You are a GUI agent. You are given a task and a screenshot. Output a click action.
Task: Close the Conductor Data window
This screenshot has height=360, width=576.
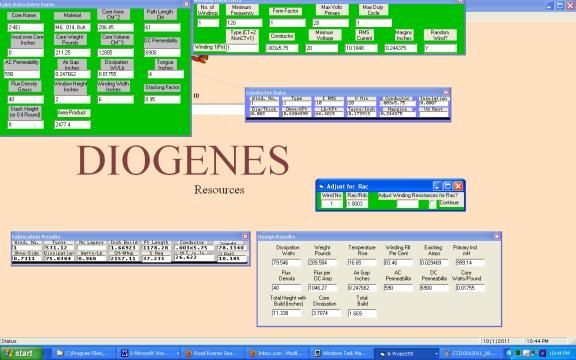tap(446, 93)
